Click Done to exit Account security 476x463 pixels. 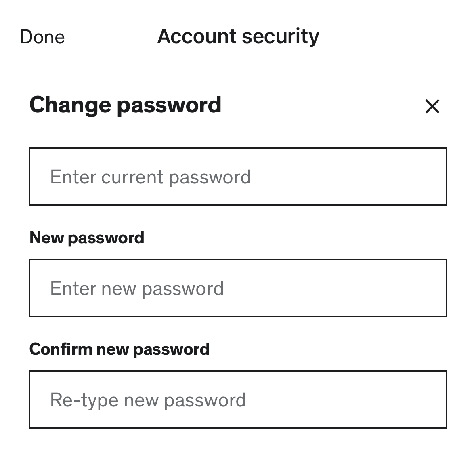pos(42,36)
